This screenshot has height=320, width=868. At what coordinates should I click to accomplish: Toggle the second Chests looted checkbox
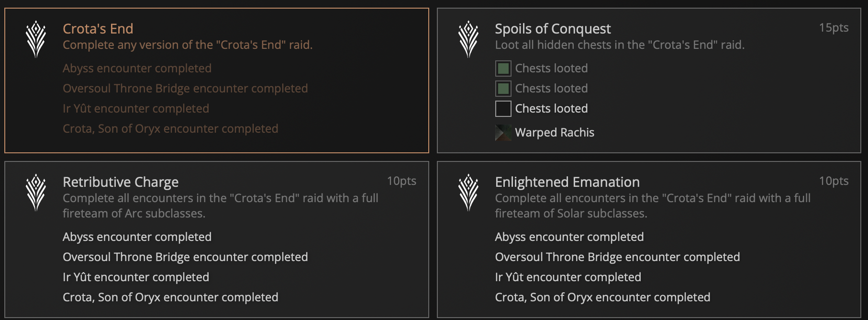click(x=503, y=88)
